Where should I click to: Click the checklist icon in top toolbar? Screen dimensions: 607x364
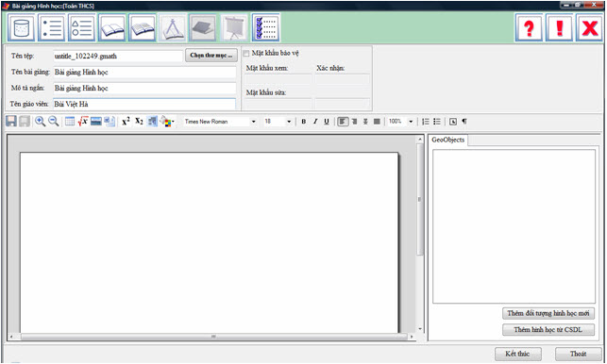(x=265, y=27)
